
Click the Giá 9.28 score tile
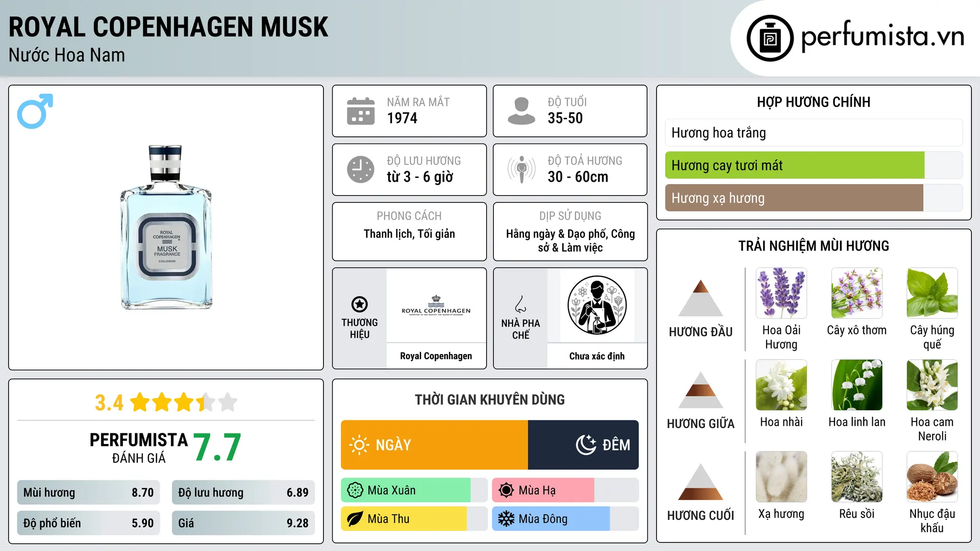tap(244, 523)
